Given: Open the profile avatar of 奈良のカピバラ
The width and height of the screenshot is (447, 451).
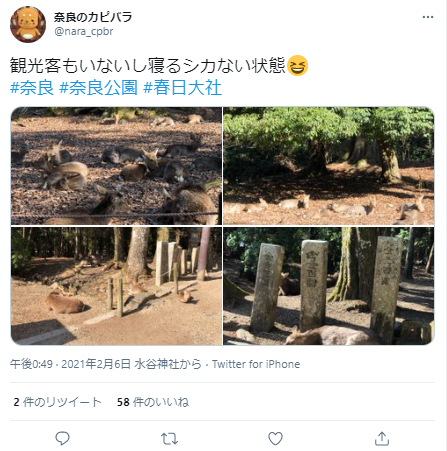Looking at the screenshot, I should (28, 24).
